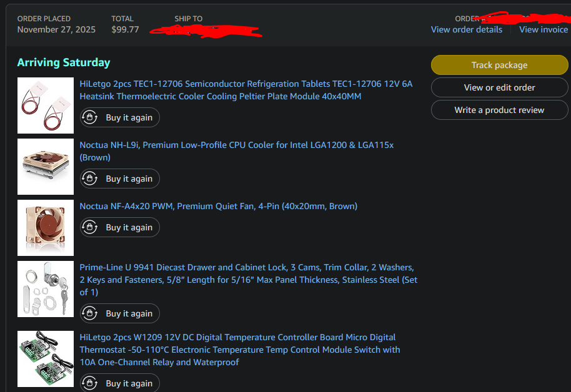
Task: Click the Noctua NH-L9i cooler thumbnail
Action: (46, 167)
